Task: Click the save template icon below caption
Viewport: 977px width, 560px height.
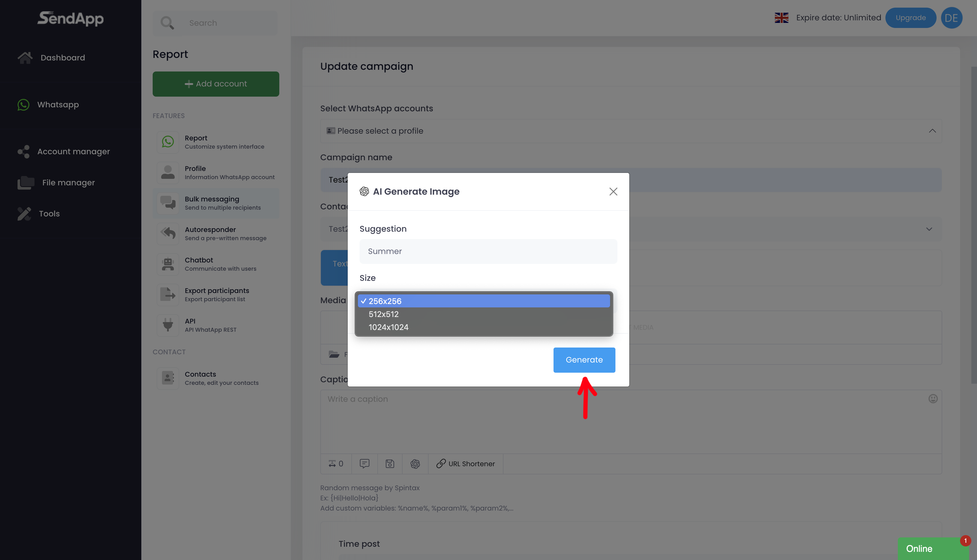Action: pyautogui.click(x=390, y=463)
